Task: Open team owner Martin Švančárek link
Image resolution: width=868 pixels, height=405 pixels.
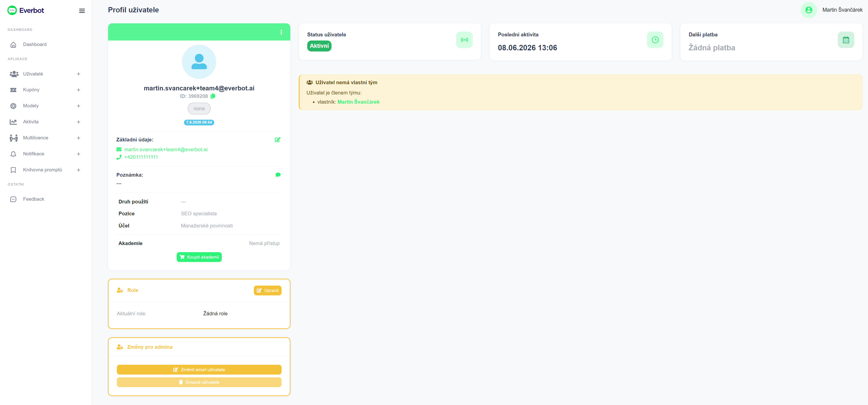Action: pyautogui.click(x=358, y=102)
